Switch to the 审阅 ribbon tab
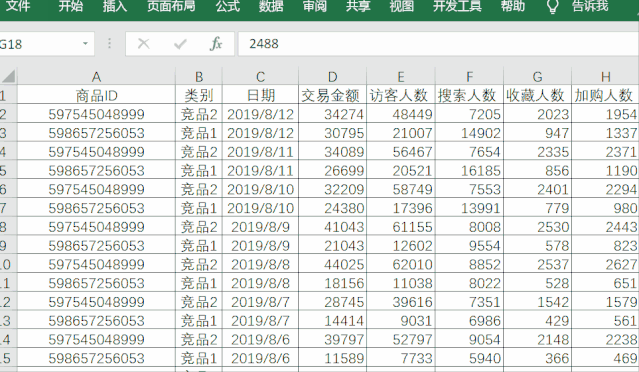 tap(315, 6)
